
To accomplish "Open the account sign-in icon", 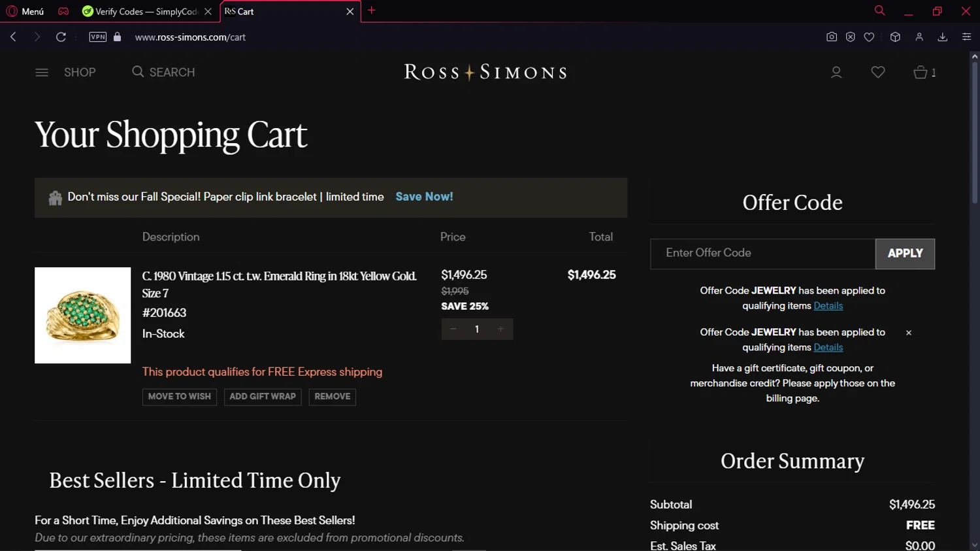I will click(836, 73).
